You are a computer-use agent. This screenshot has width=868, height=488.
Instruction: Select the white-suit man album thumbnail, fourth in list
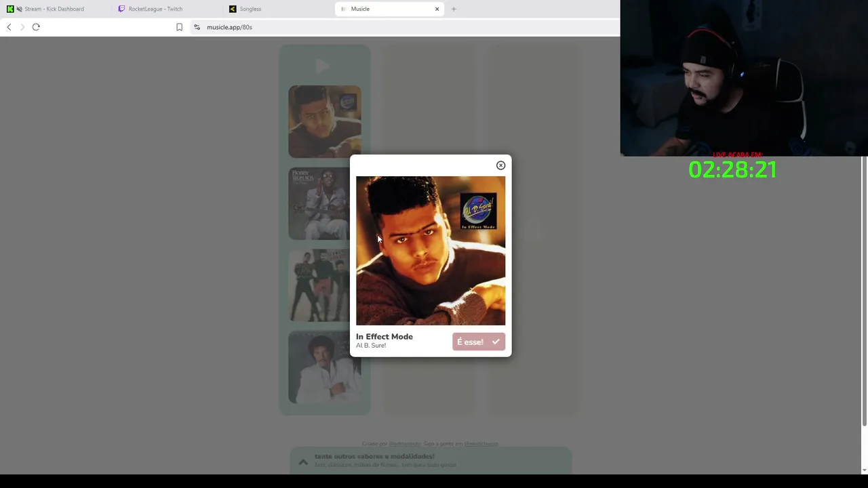click(325, 367)
